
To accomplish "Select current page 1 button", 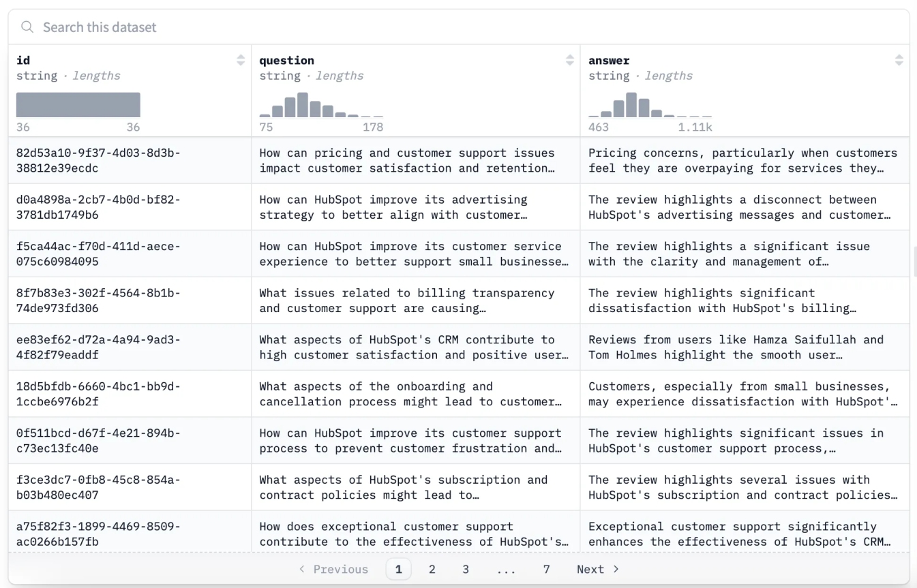I will point(398,569).
